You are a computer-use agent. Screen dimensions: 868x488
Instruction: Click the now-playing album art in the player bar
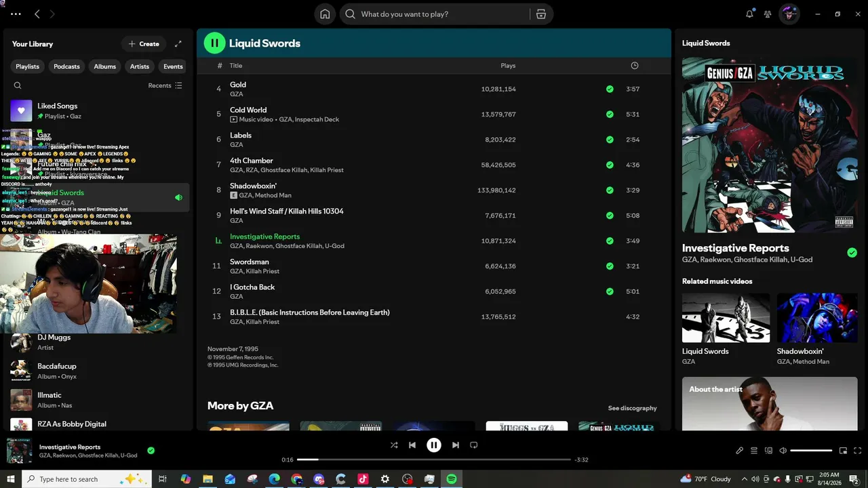coord(19,451)
